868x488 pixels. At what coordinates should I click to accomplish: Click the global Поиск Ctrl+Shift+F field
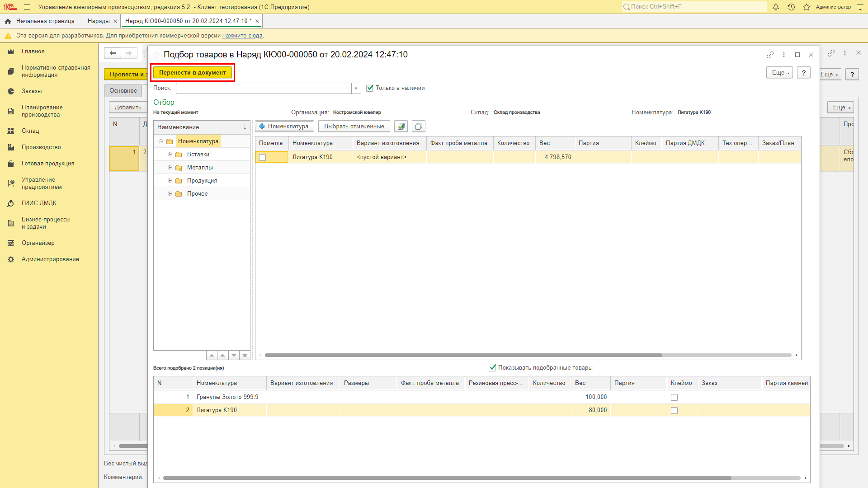pos(694,7)
